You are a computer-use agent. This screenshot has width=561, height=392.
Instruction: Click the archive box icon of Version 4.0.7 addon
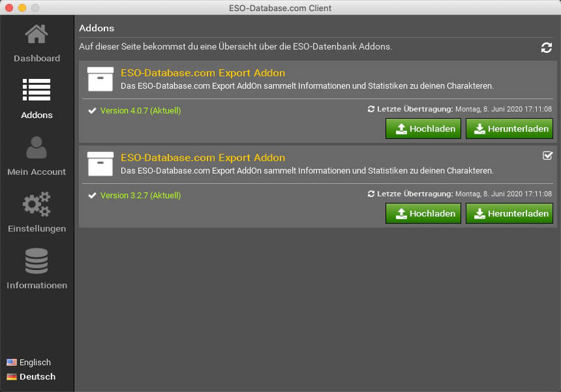click(100, 79)
